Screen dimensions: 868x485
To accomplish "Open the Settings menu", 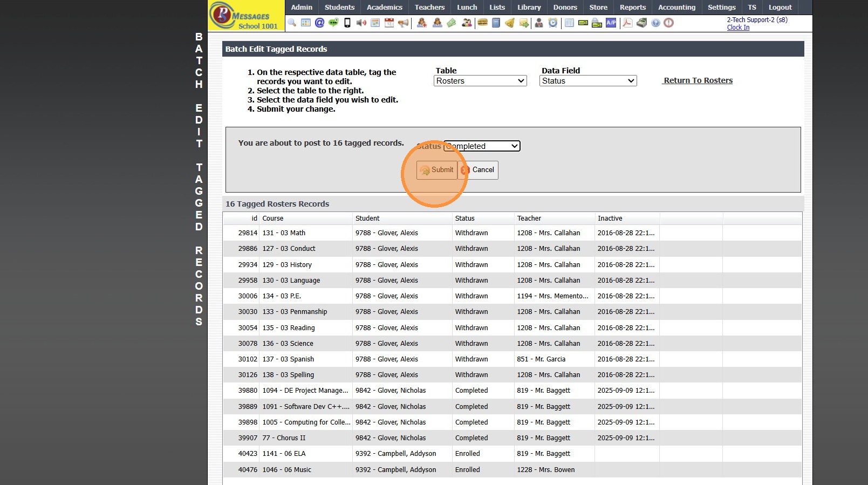I will (x=722, y=7).
